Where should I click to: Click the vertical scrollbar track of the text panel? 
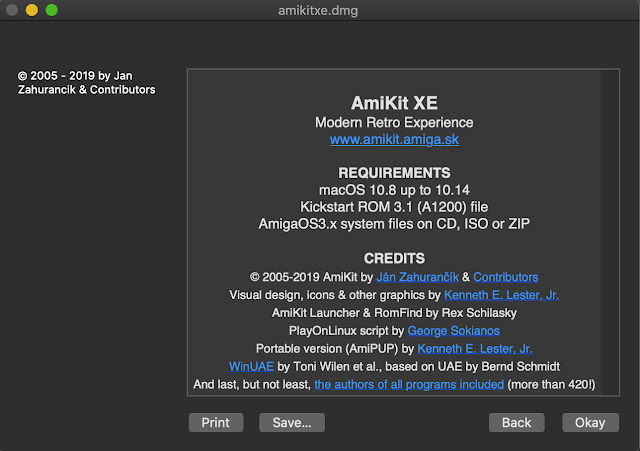click(x=610, y=232)
